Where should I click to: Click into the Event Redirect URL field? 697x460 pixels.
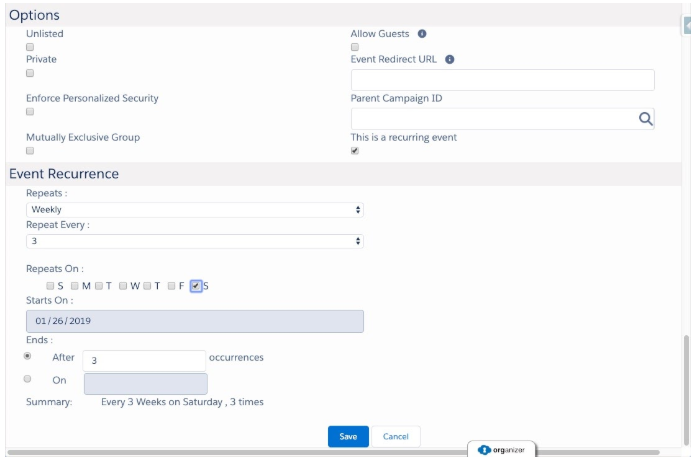click(x=503, y=80)
